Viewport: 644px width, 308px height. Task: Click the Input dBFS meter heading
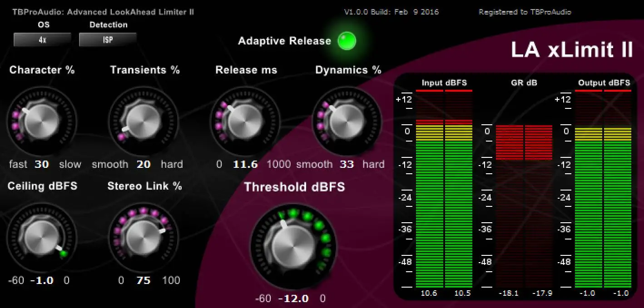point(444,83)
